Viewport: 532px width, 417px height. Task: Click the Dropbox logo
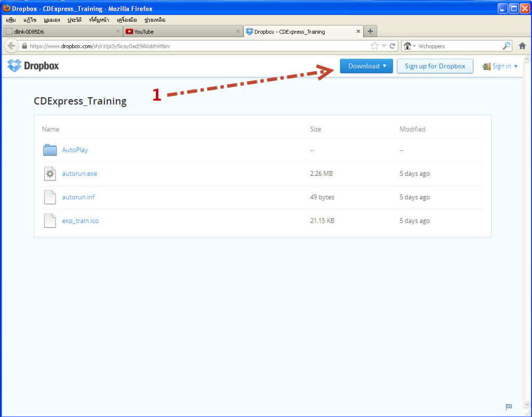click(x=33, y=66)
